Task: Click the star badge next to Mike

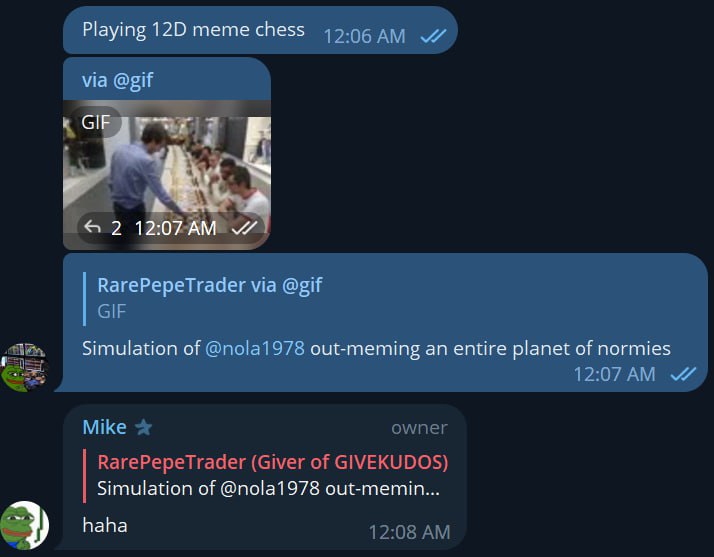Action: (x=143, y=427)
